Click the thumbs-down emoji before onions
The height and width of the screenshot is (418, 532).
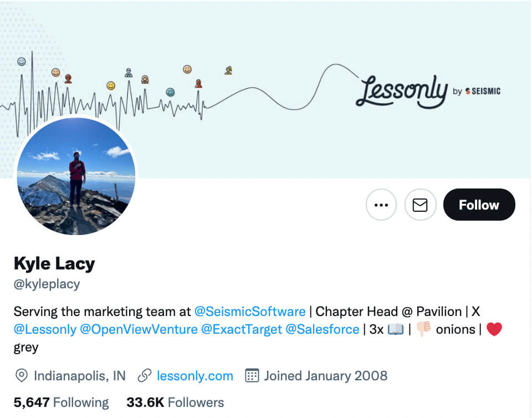tap(423, 328)
